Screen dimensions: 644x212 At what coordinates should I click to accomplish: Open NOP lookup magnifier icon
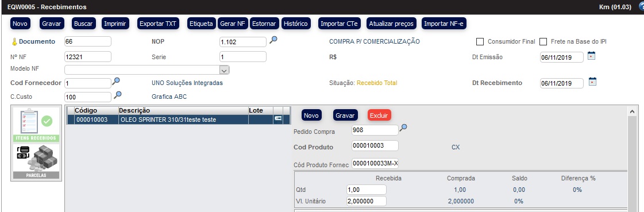point(273,40)
